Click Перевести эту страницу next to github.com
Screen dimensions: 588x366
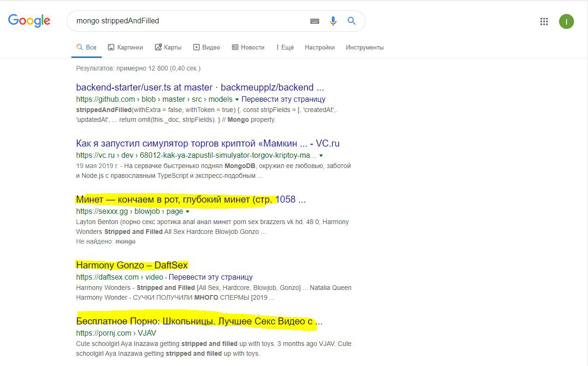283,99
